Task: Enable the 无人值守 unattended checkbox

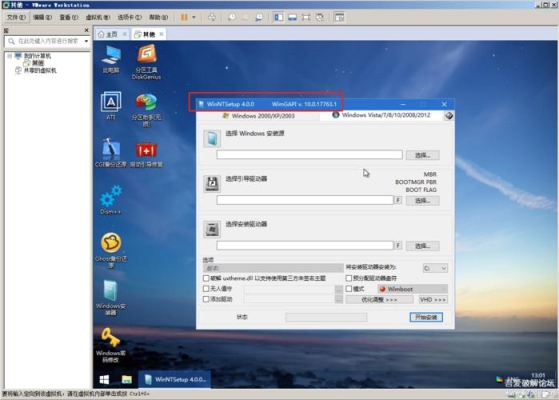Action: (206, 288)
